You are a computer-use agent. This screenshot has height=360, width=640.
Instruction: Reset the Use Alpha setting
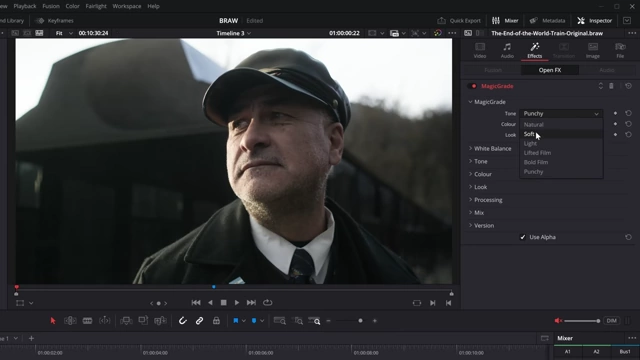(628, 237)
